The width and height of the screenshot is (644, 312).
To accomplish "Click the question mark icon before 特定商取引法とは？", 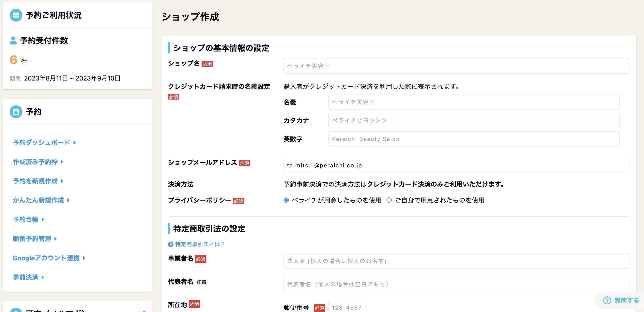I will 171,244.
